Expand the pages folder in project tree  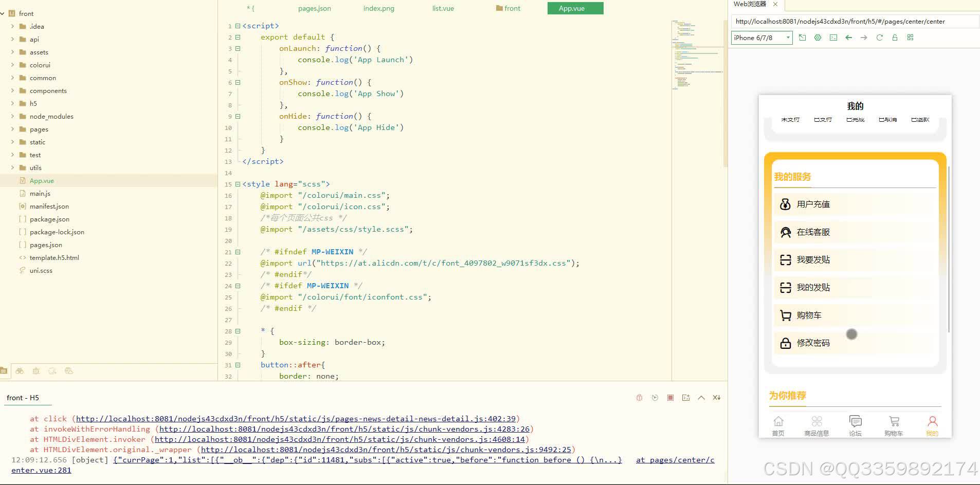12,129
